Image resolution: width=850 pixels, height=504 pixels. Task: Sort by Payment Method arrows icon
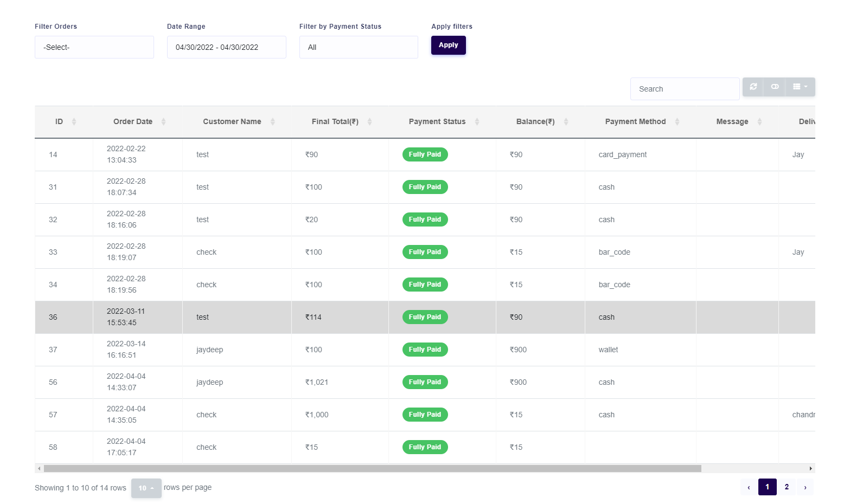coord(677,122)
